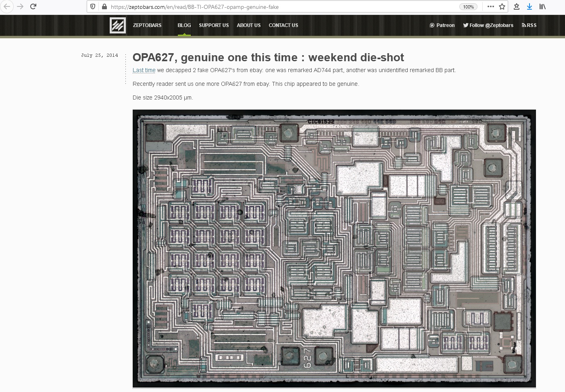The image size is (565, 392).
Task: Switch to the BLOG menu item
Action: click(x=184, y=25)
